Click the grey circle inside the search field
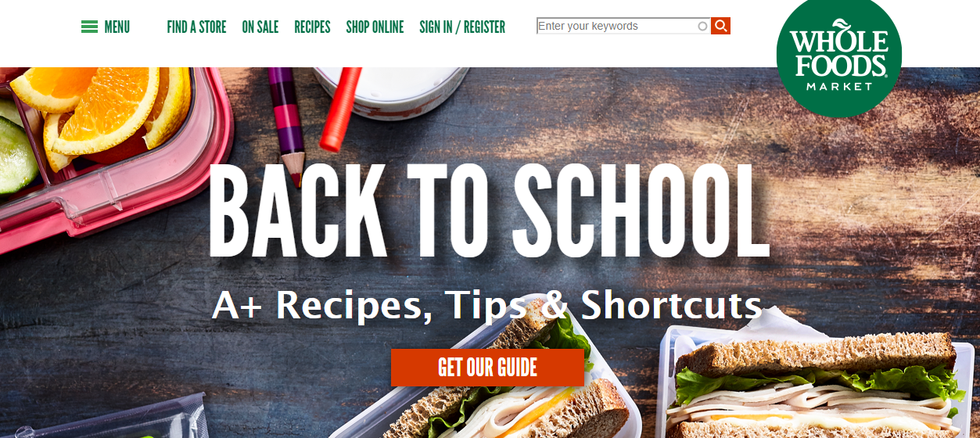Screen dimensions: 980x438 point(702,27)
